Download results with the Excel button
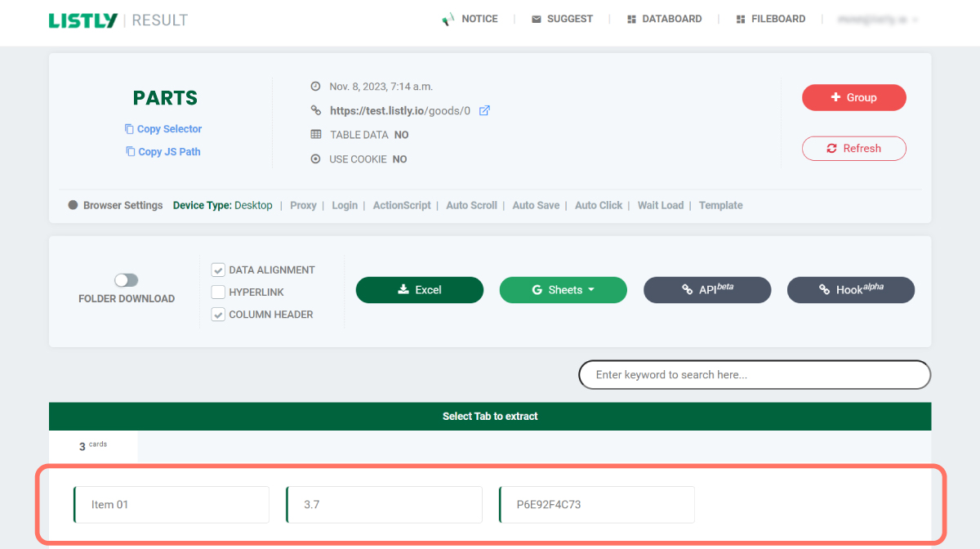The height and width of the screenshot is (549, 980). 419,290
